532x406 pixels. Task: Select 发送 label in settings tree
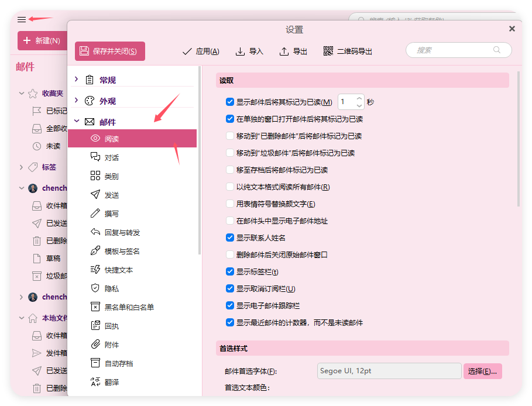[112, 195]
